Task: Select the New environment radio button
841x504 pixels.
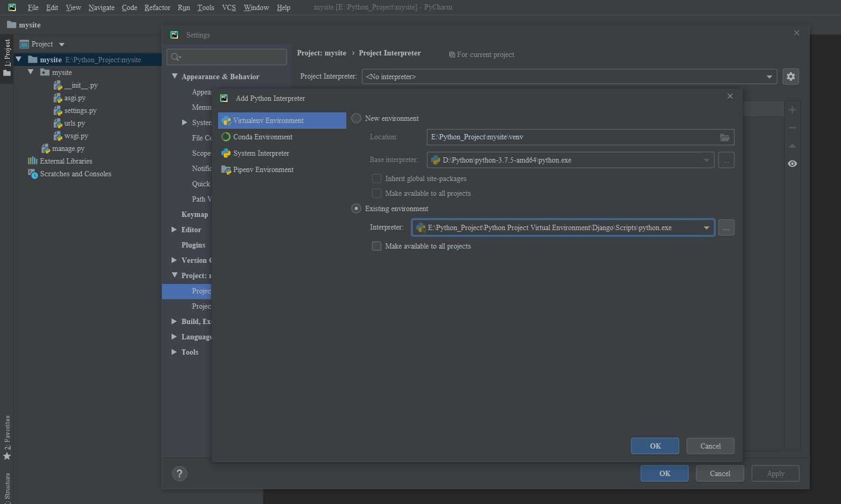Action: coord(356,118)
